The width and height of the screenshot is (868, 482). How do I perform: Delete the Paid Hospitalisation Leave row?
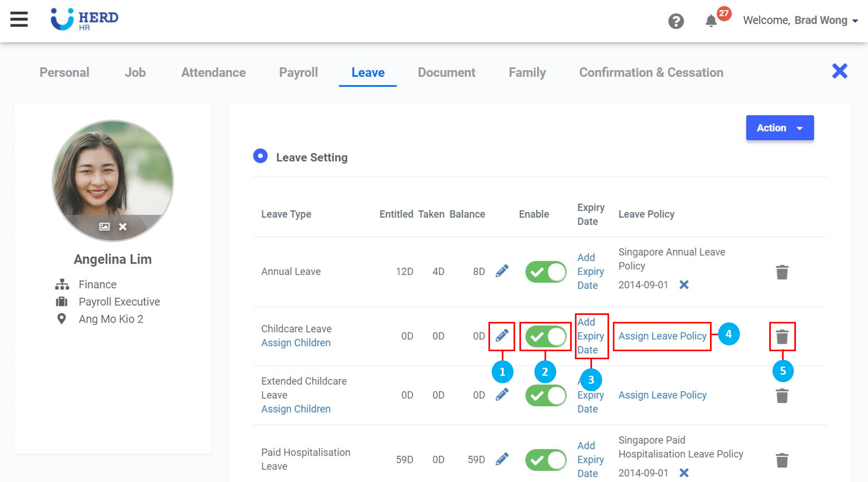[x=782, y=460]
